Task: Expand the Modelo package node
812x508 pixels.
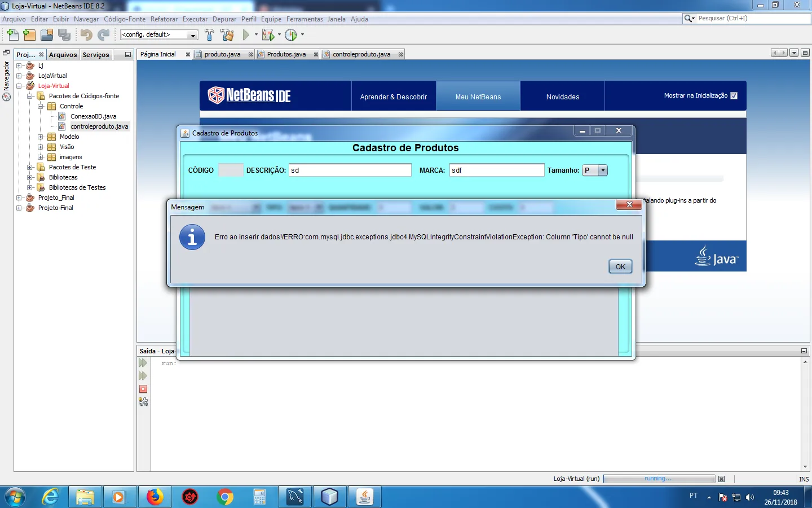Action: 40,137
